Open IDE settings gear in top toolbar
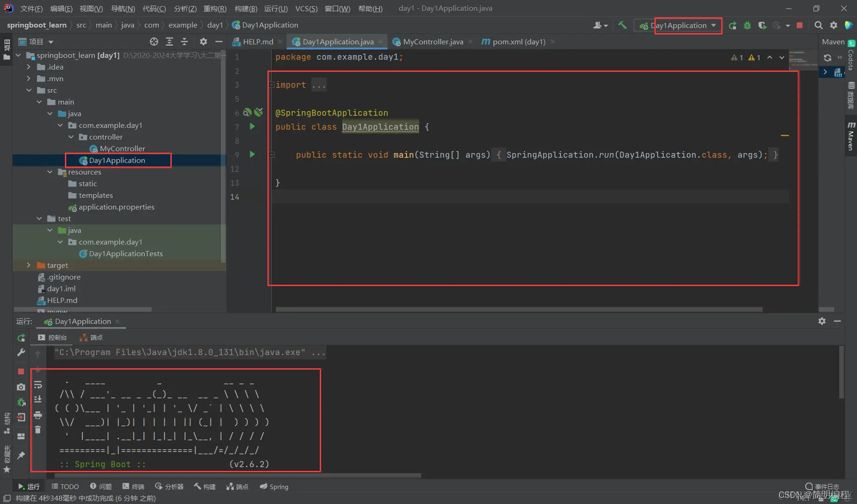This screenshot has height=504, width=857. (x=834, y=25)
